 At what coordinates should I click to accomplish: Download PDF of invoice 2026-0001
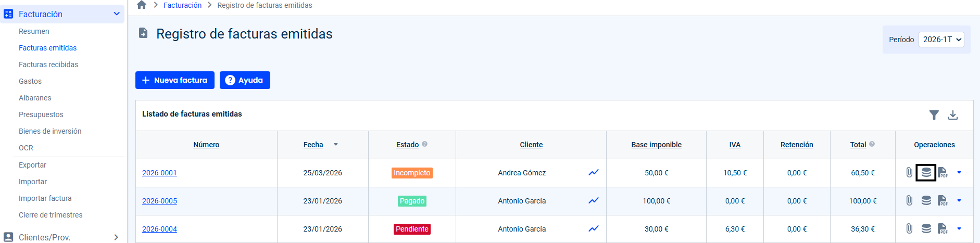pyautogui.click(x=943, y=173)
